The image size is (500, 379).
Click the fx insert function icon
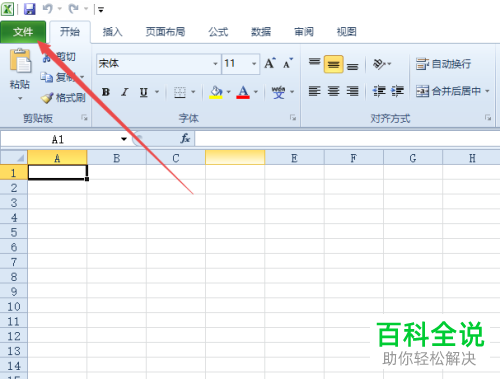pos(185,138)
